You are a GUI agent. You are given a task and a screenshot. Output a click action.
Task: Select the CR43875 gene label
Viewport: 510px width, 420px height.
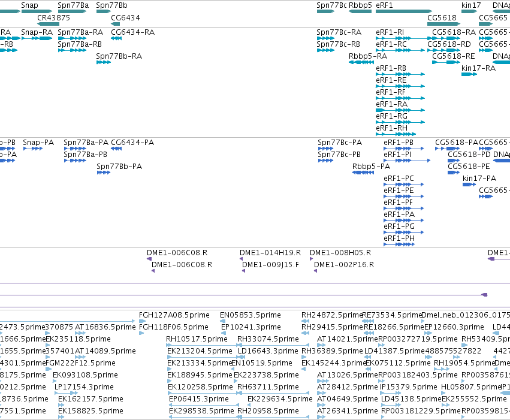53,18
